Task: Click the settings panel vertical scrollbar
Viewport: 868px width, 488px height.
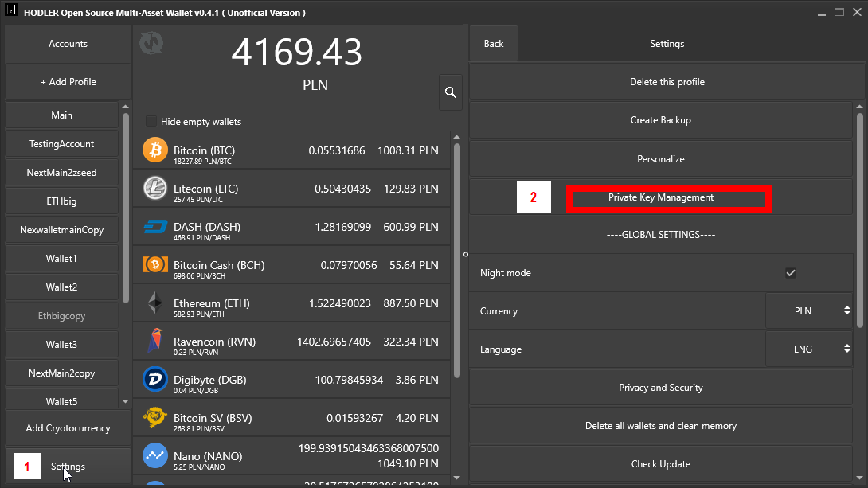Action: [859, 221]
